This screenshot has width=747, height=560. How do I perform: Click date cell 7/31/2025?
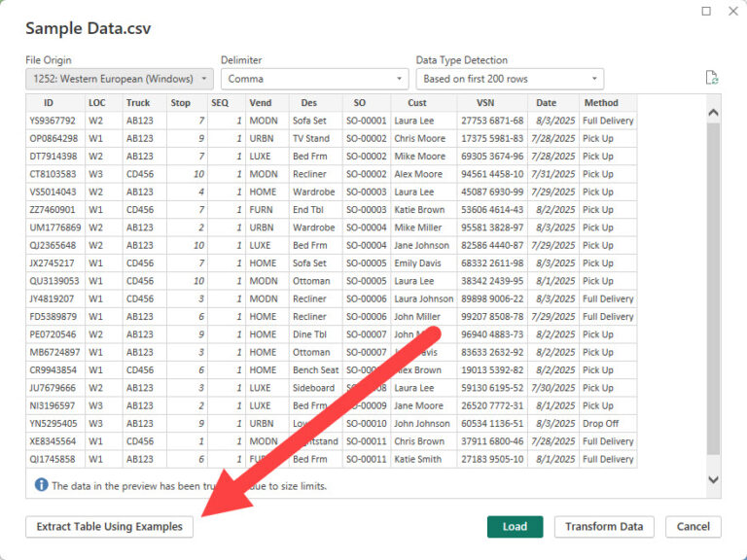click(553, 174)
